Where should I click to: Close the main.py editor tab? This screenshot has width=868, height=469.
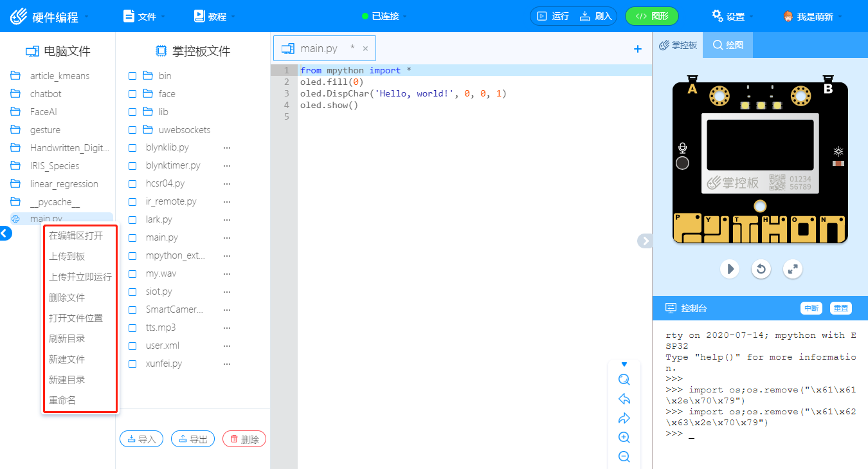(x=365, y=48)
